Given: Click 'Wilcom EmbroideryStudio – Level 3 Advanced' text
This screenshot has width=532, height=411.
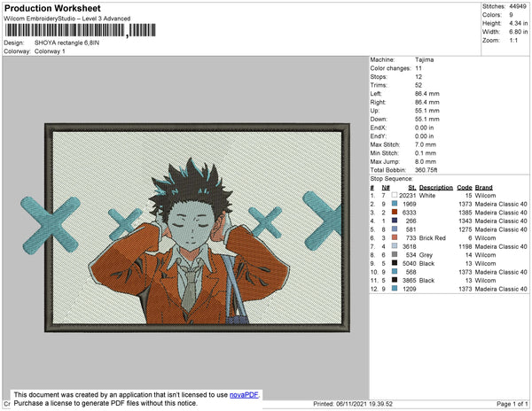Looking at the screenshot, I should click(x=67, y=19).
